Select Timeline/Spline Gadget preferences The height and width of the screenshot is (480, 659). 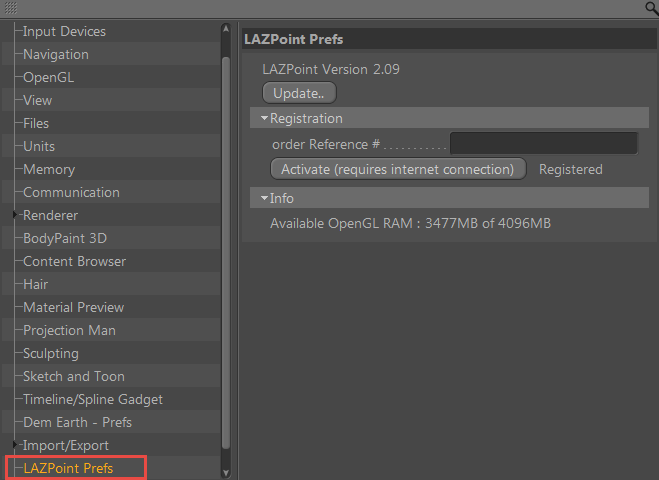click(93, 399)
